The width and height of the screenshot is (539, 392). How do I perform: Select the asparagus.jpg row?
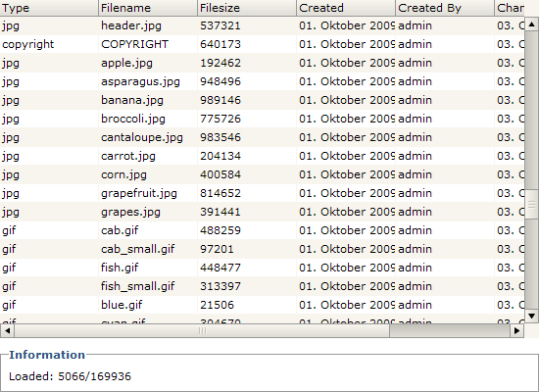pos(263,81)
